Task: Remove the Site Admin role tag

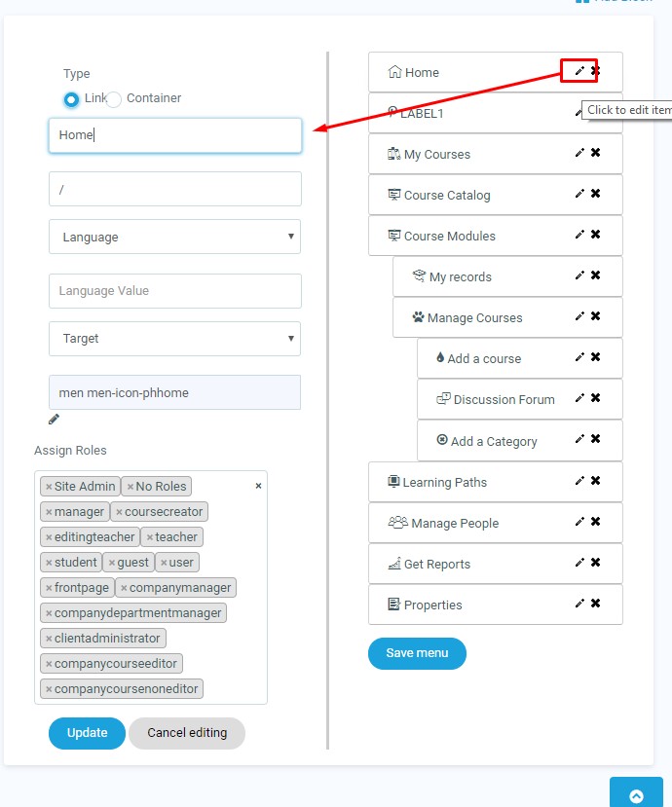Action: point(49,487)
